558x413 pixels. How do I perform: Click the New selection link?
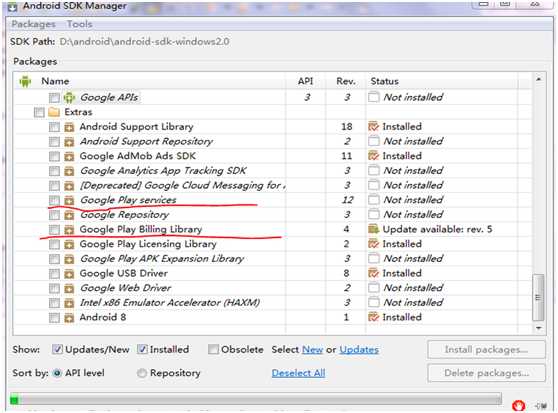click(x=312, y=350)
